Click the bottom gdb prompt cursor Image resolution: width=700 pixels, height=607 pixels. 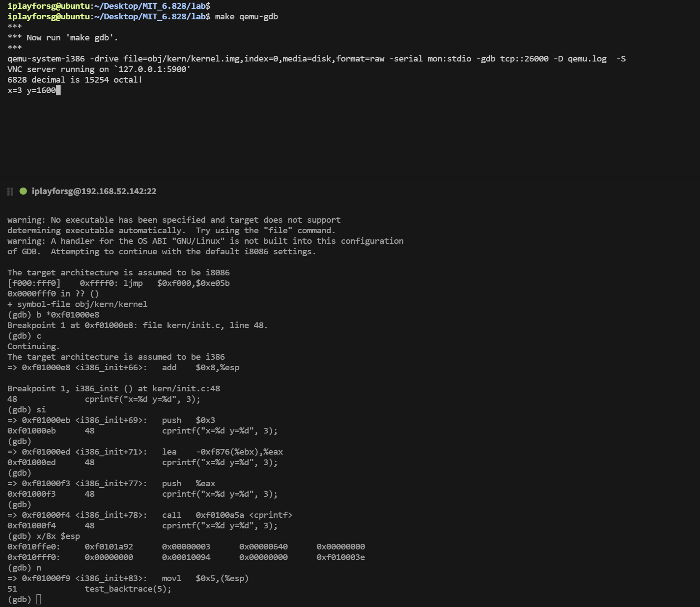(x=39, y=599)
